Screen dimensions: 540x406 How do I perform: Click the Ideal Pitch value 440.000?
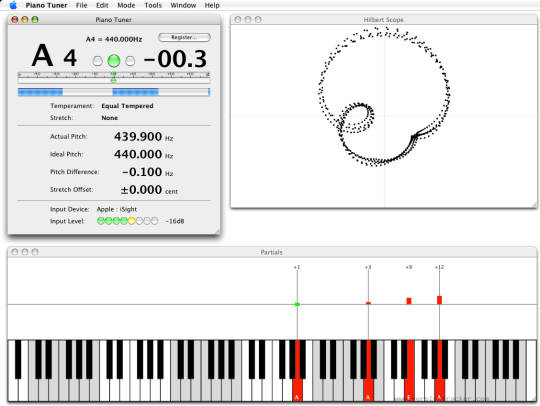point(138,154)
